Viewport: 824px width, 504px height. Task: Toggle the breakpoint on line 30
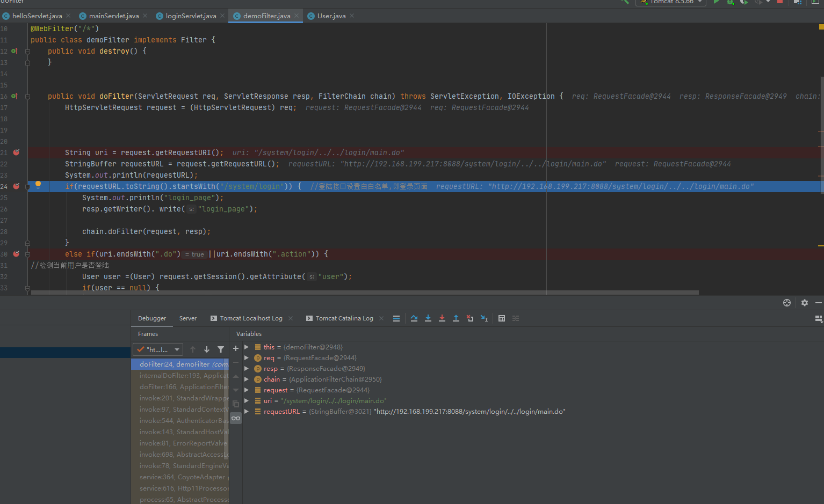pyautogui.click(x=16, y=254)
